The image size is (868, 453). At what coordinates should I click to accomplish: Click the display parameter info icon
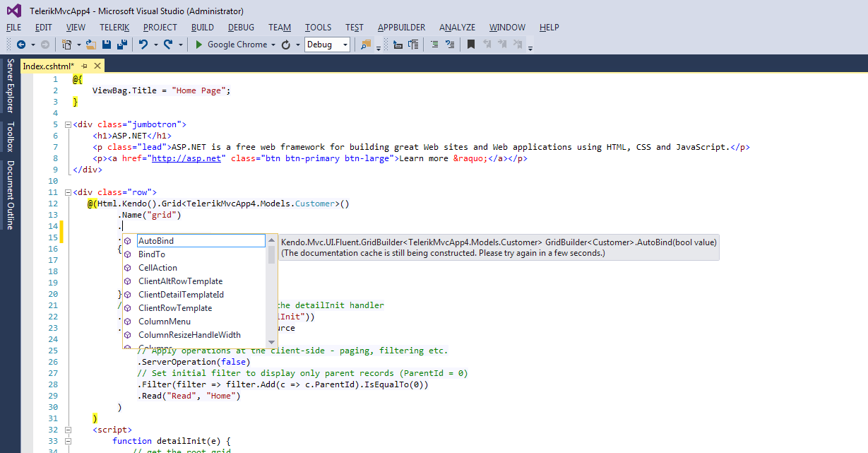point(414,45)
